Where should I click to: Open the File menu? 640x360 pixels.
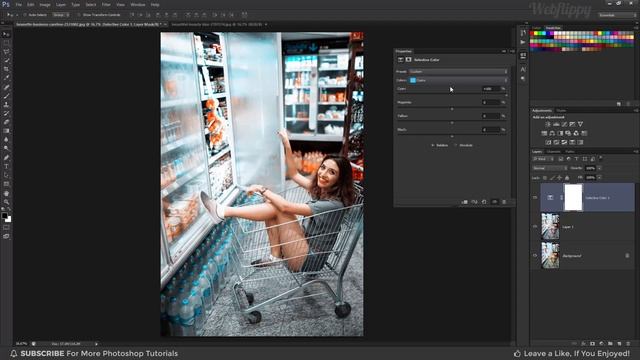pyautogui.click(x=18, y=4)
